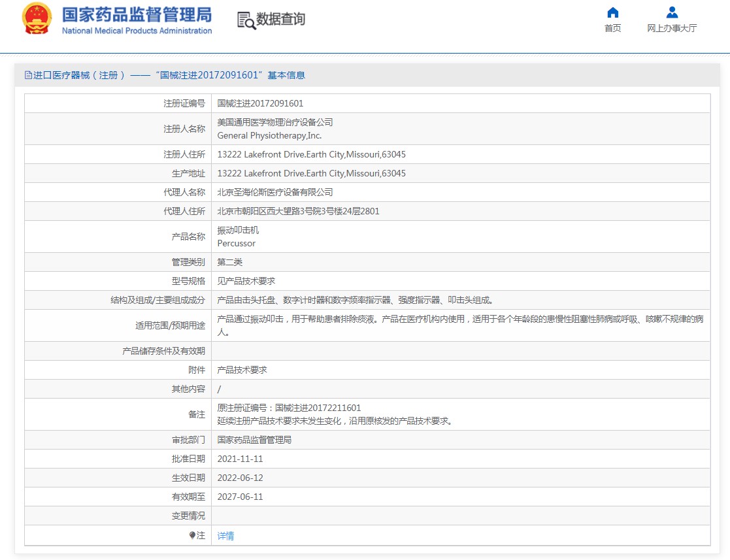Click the document icon before 进口医疗器械
This screenshot has height=560, width=730.
click(28, 75)
